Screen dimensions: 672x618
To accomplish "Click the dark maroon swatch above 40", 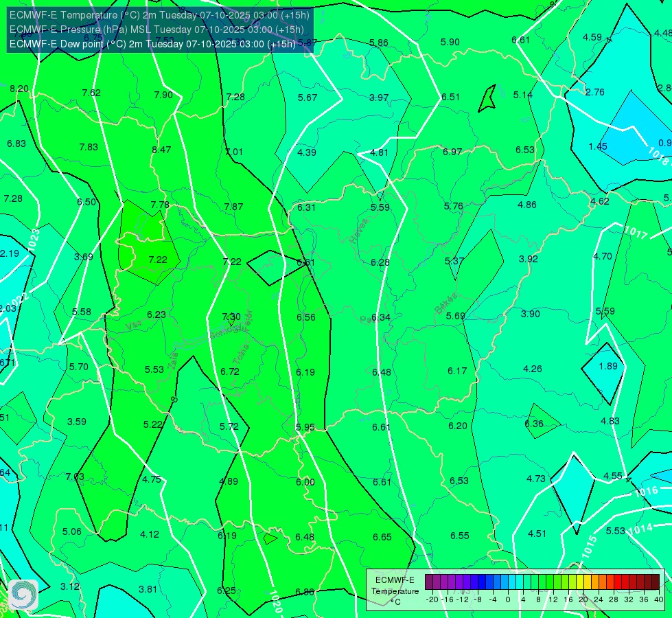I will click(x=656, y=582).
